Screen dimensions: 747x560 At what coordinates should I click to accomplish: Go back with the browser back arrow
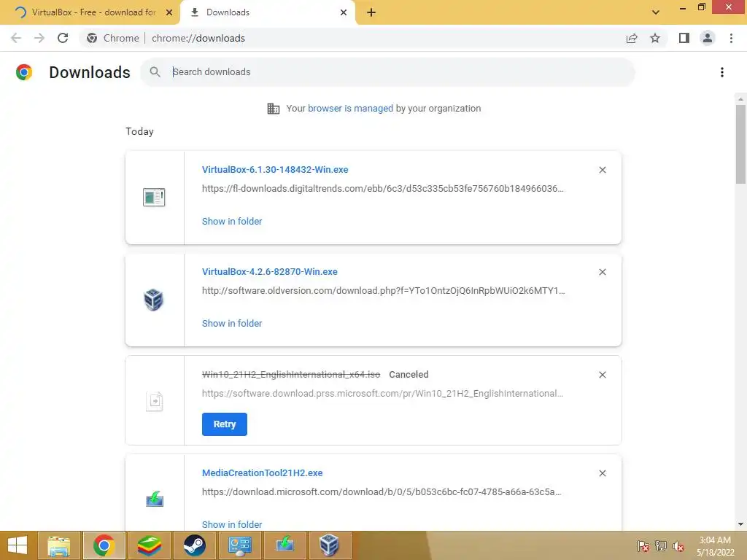pos(16,38)
